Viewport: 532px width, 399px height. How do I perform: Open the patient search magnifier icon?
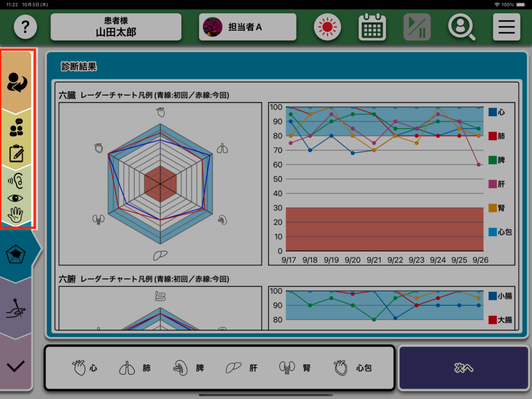[x=461, y=27]
